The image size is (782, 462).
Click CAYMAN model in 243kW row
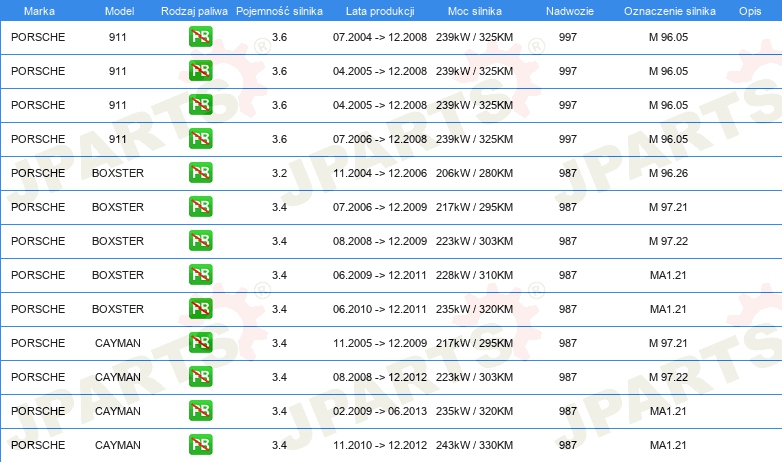[118, 445]
